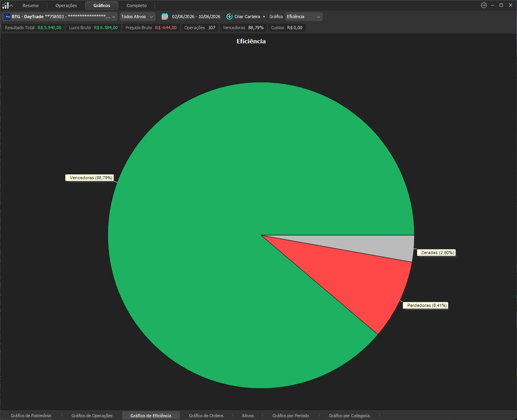517x420 pixels.
Task: Open the Todos Ativos dropdown
Action: coord(137,17)
